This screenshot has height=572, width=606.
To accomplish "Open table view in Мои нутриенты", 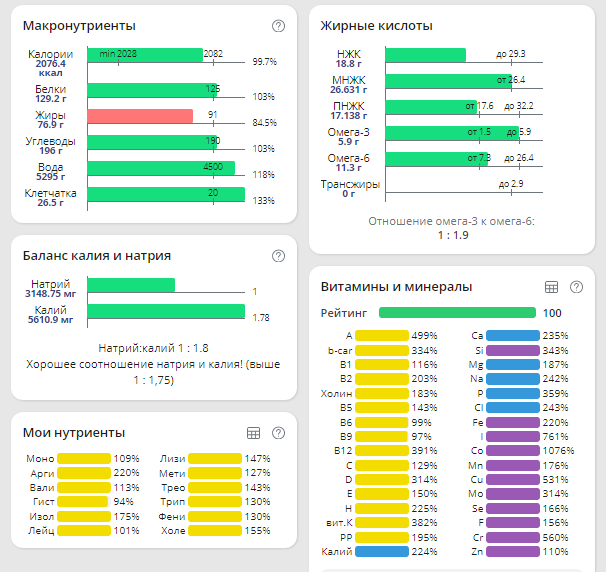I will [x=254, y=433].
